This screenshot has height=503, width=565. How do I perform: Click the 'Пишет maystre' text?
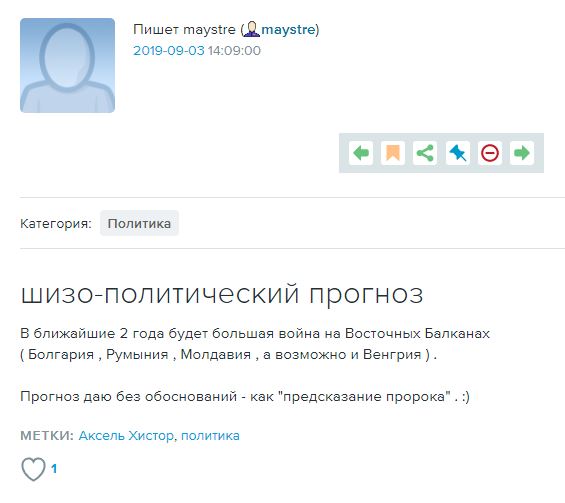184,30
